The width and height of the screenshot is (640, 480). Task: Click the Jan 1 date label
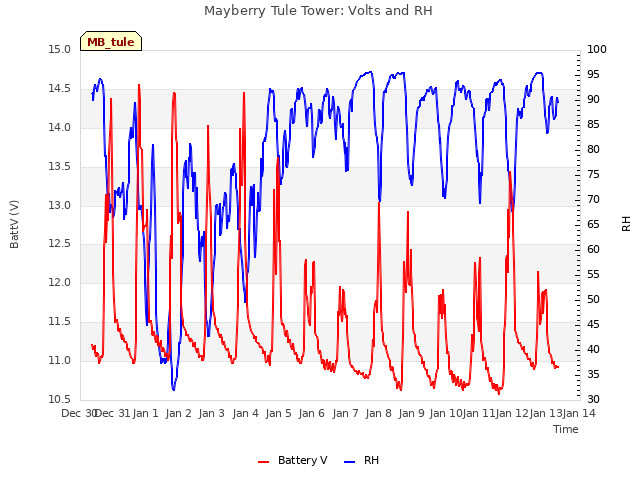coord(146,413)
